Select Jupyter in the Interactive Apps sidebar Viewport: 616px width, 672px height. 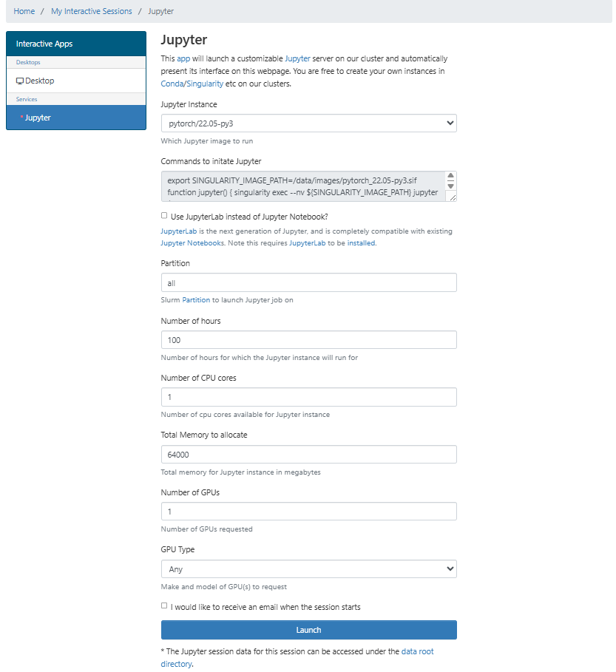pos(38,118)
